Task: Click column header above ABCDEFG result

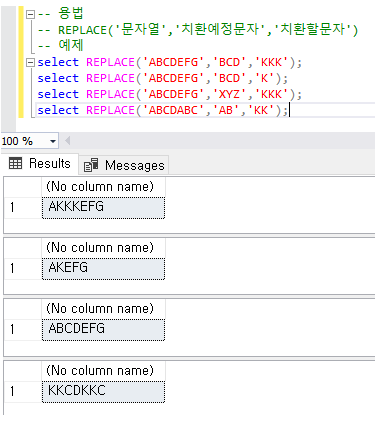Action: pyautogui.click(x=103, y=309)
